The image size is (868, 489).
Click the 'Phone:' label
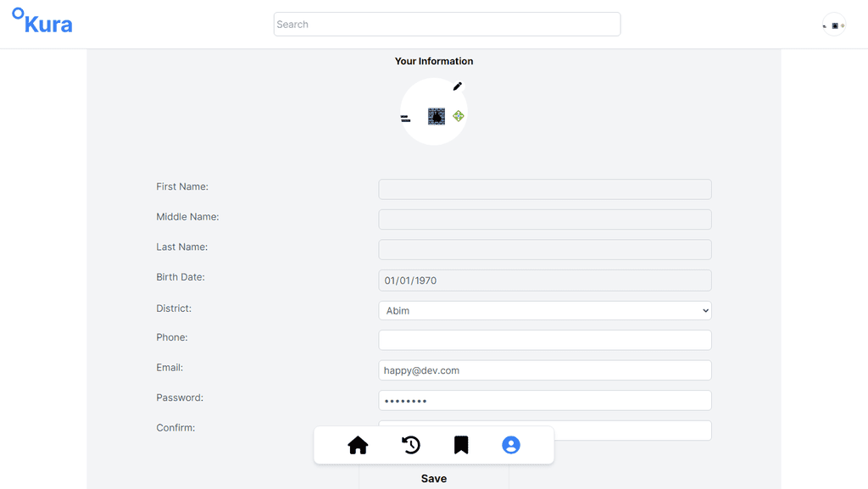pyautogui.click(x=172, y=337)
